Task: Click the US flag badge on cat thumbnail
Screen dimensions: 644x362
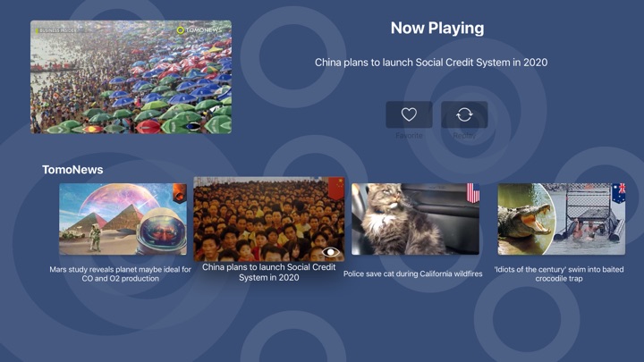Action: pos(473,193)
